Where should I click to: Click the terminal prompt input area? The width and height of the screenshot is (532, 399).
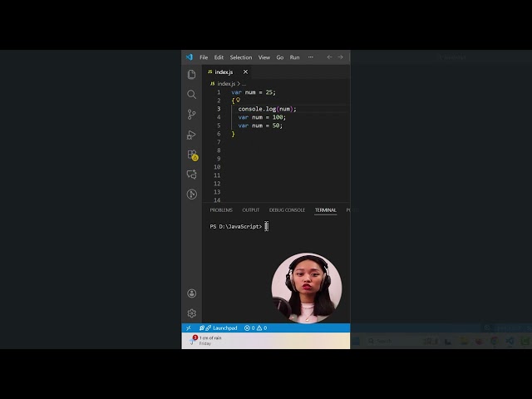(266, 226)
